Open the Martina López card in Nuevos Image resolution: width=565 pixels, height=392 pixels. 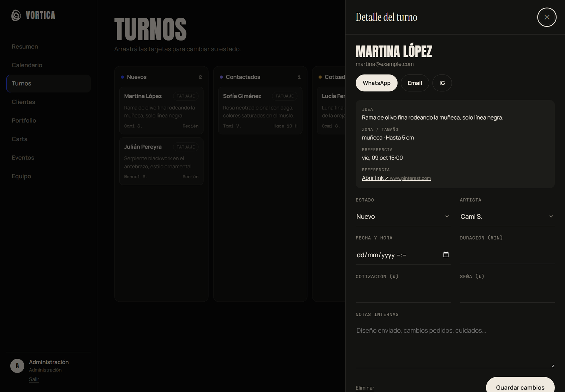tap(161, 110)
